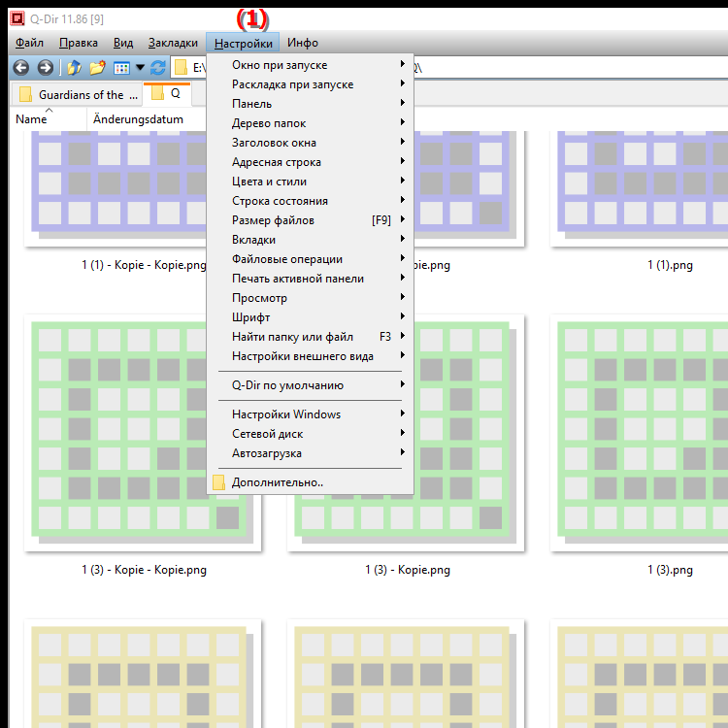Select the 1 (3).png thumbnail
728x728 pixels.
coord(639,433)
